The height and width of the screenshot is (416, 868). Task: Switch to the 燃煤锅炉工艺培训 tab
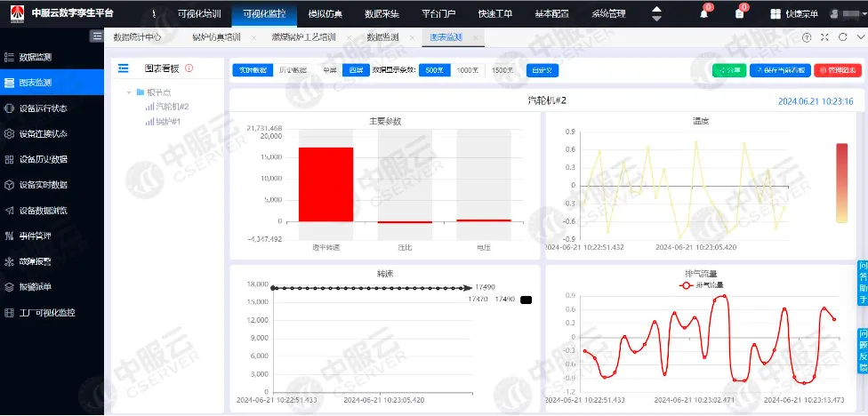click(303, 37)
